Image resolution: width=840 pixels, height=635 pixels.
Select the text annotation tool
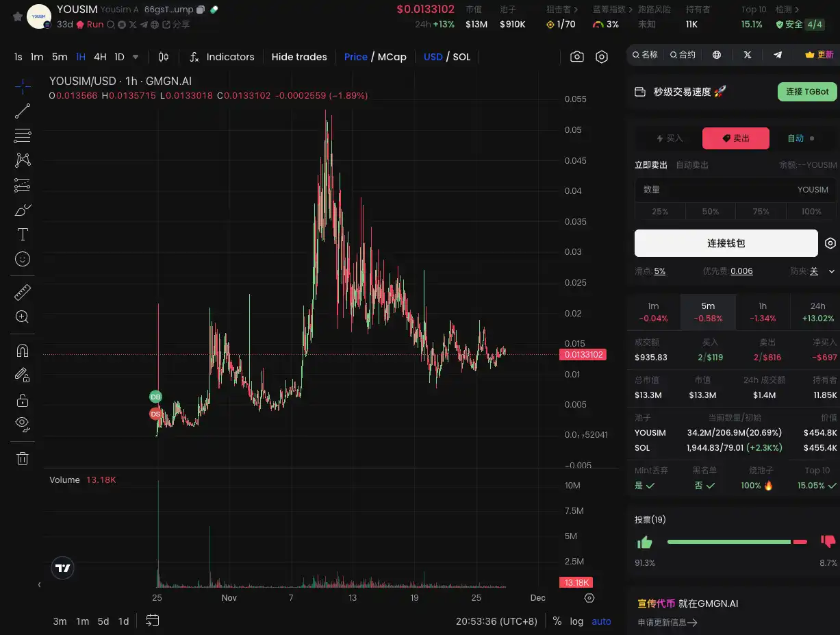pos(23,234)
